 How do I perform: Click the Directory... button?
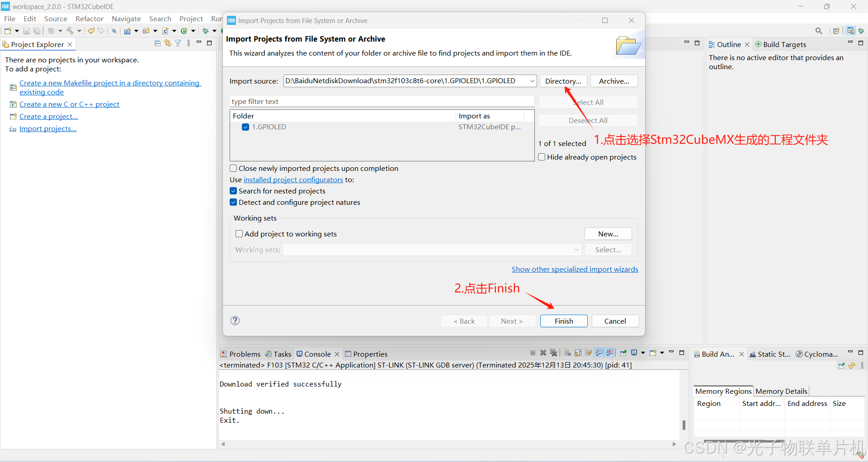coord(563,81)
